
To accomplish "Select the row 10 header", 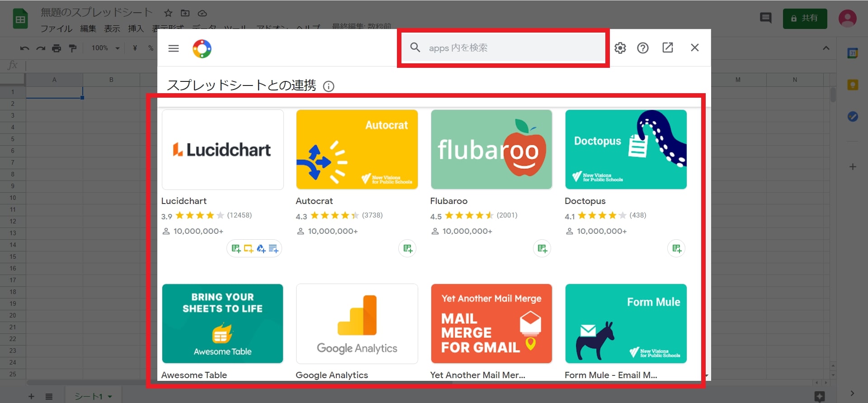I will tap(13, 198).
